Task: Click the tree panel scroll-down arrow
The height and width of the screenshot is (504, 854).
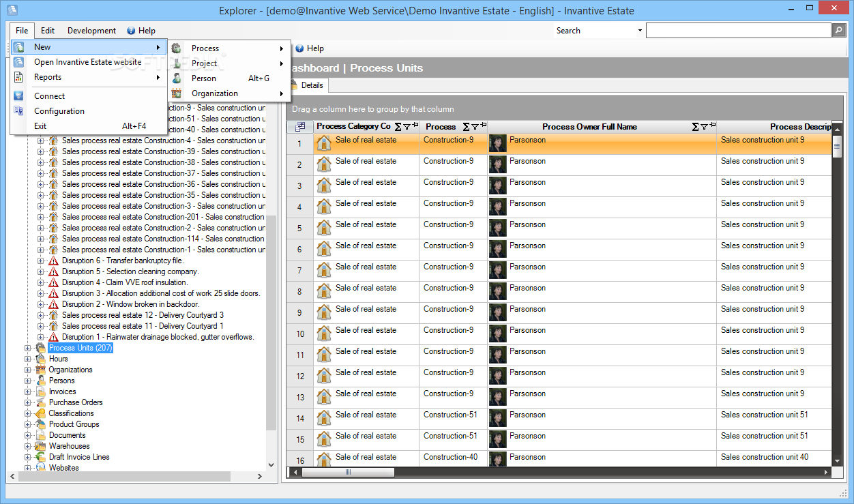Action: point(271,464)
